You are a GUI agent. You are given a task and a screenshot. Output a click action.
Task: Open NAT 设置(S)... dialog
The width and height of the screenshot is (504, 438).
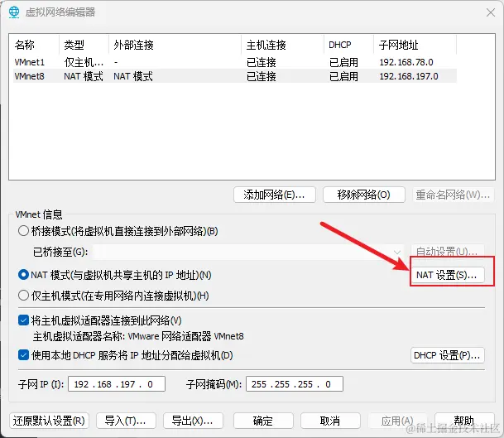pyautogui.click(x=448, y=275)
